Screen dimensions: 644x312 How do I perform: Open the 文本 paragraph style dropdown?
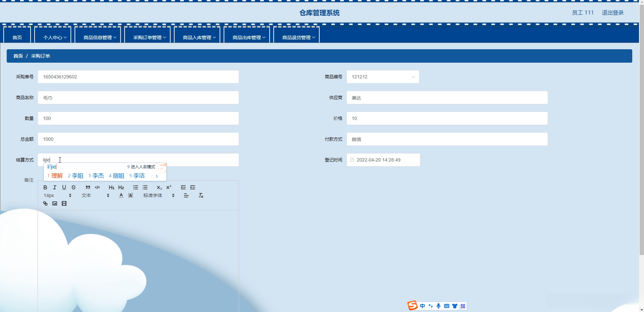tap(96, 195)
